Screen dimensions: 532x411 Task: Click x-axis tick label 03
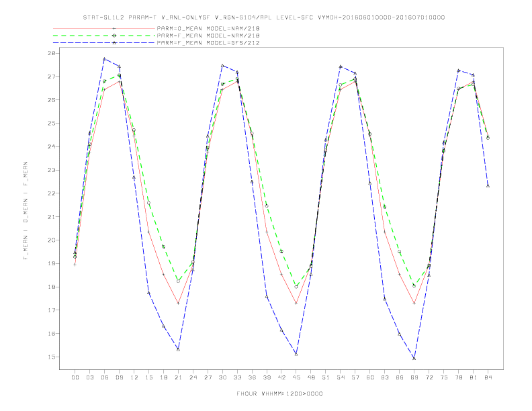(x=90, y=377)
